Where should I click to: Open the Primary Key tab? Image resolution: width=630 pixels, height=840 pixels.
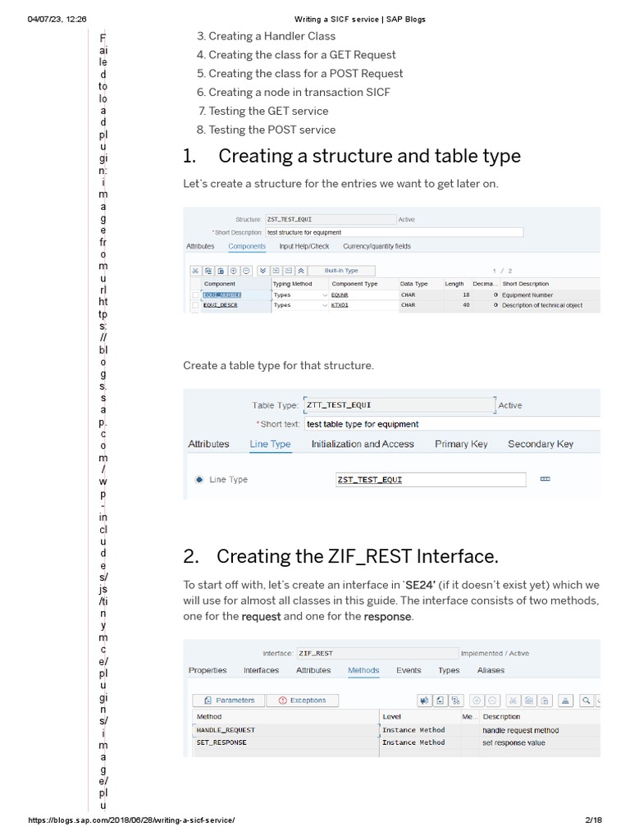(461, 444)
